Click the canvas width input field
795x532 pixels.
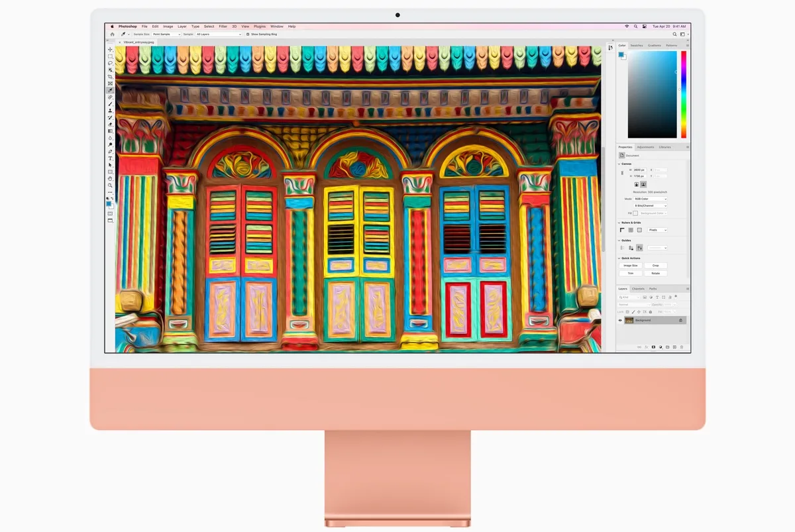pyautogui.click(x=639, y=170)
